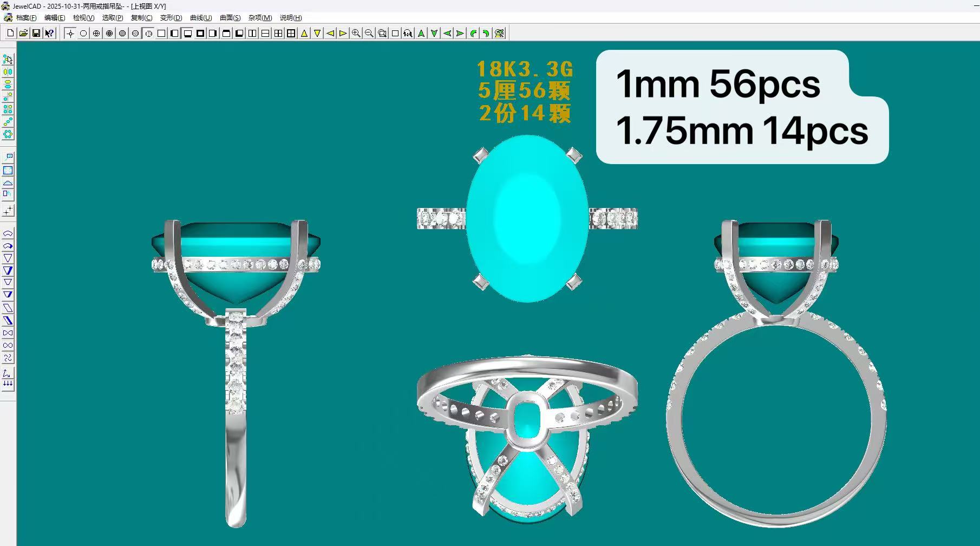
Task: Open the 变形(D) deform menu
Action: click(x=169, y=18)
